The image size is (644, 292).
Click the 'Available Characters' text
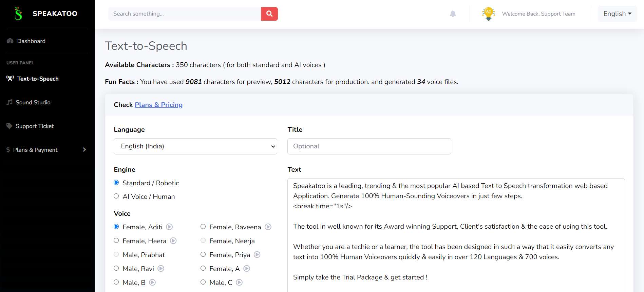point(139,65)
